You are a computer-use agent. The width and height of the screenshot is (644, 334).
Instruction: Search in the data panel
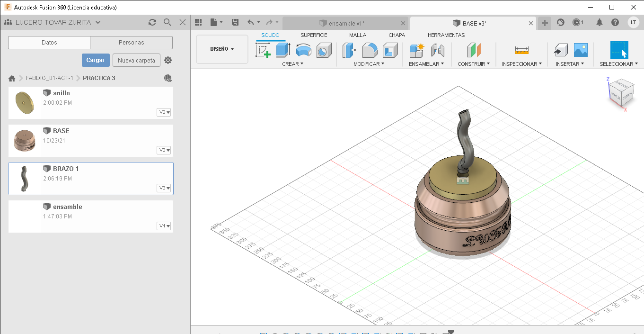point(167,22)
